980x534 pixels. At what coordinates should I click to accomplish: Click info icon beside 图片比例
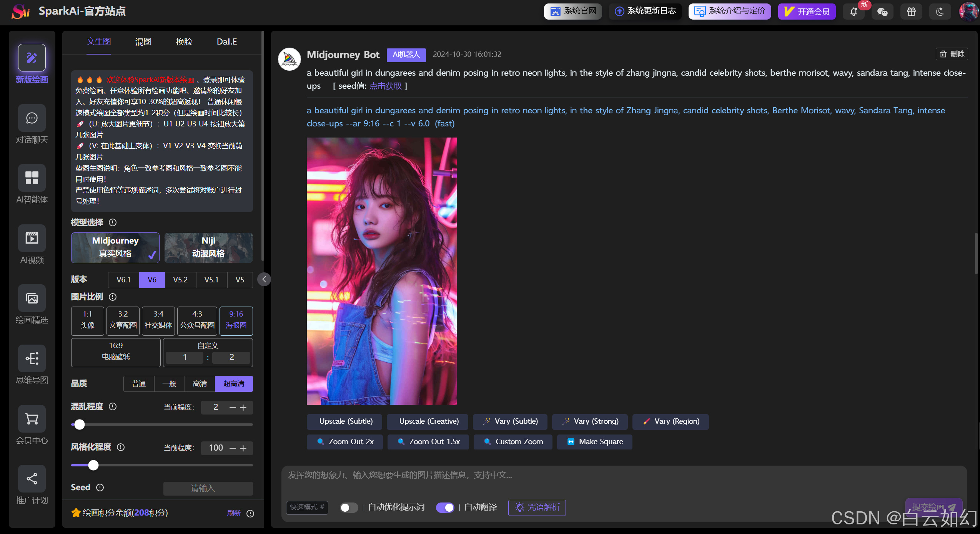click(113, 297)
